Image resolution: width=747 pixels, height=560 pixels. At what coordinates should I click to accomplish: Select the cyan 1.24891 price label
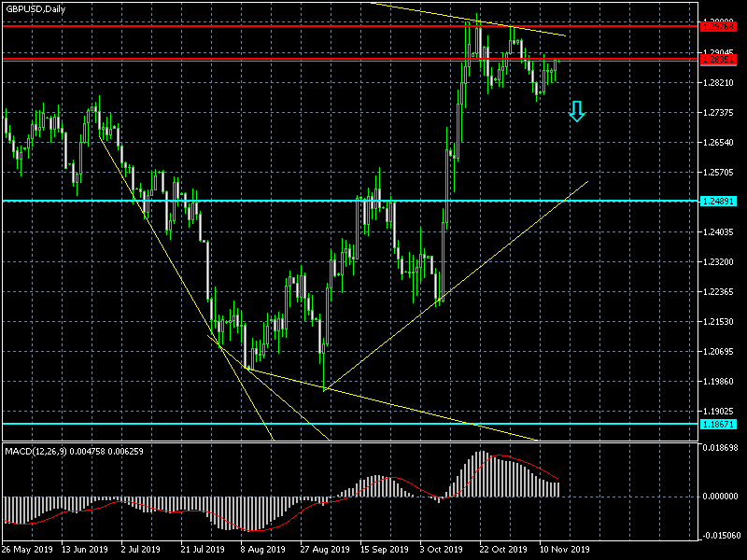click(x=718, y=202)
